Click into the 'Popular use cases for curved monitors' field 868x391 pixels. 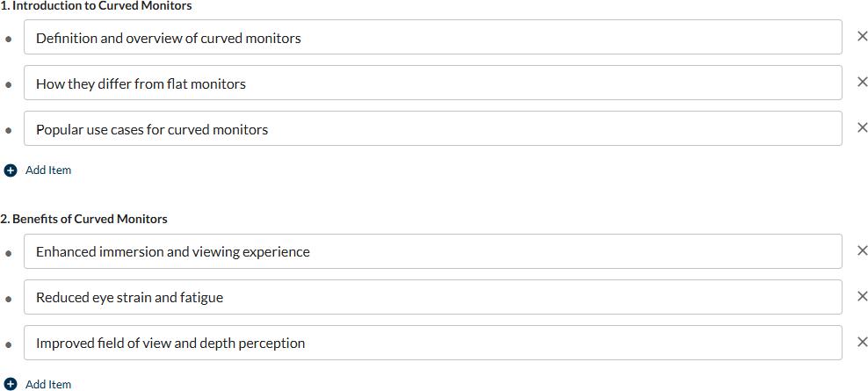point(432,129)
